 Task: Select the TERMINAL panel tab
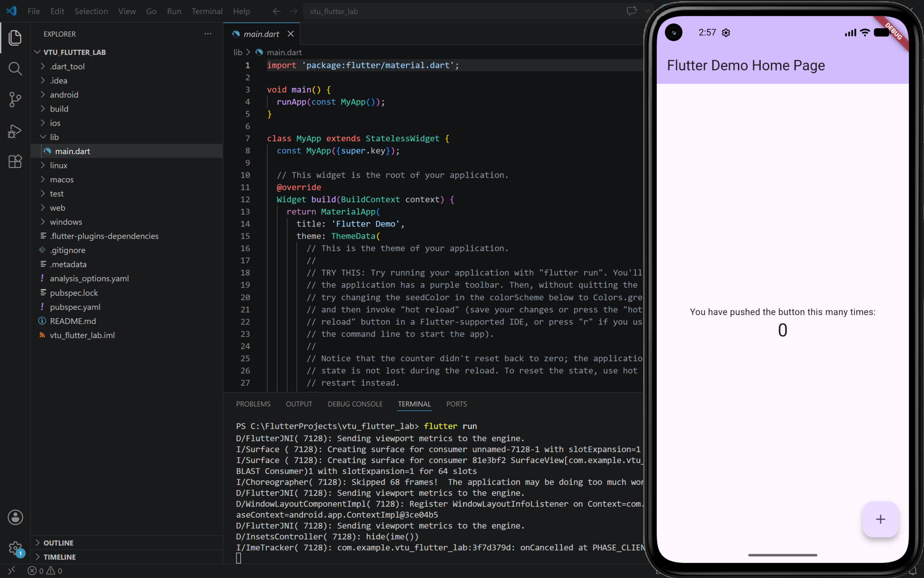pyautogui.click(x=414, y=404)
